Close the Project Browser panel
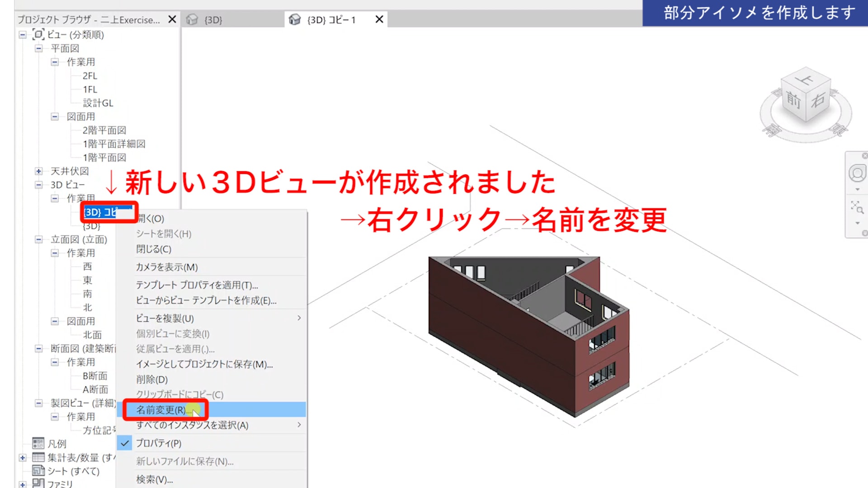 point(172,19)
